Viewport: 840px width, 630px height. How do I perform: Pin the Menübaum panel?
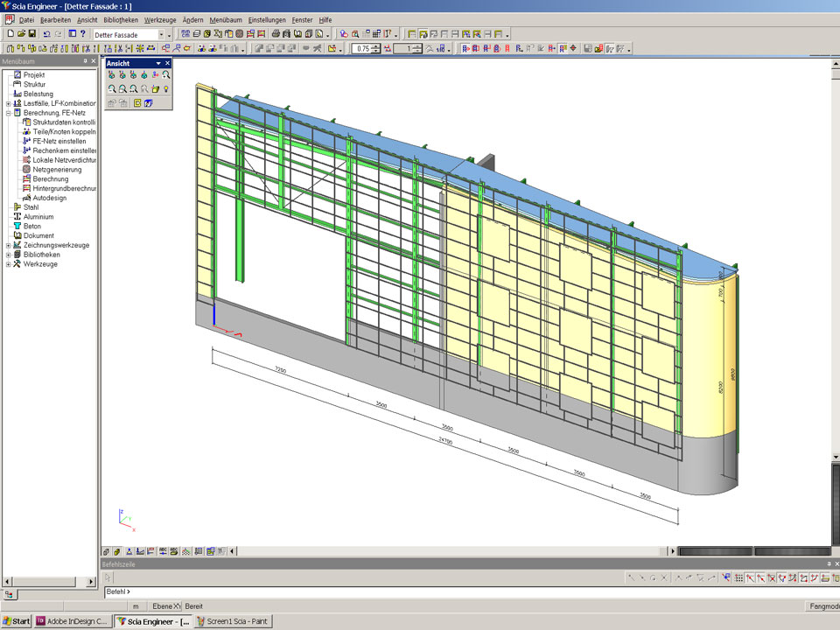85,61
